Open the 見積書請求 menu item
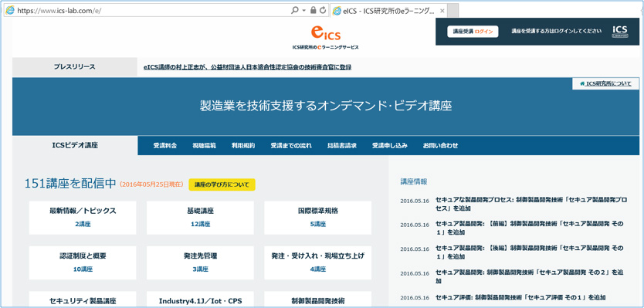The image size is (644, 308). (342, 145)
